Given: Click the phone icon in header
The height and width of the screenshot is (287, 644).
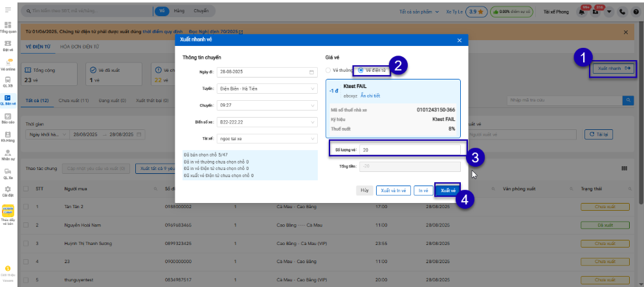Looking at the screenshot, I should [x=622, y=11].
